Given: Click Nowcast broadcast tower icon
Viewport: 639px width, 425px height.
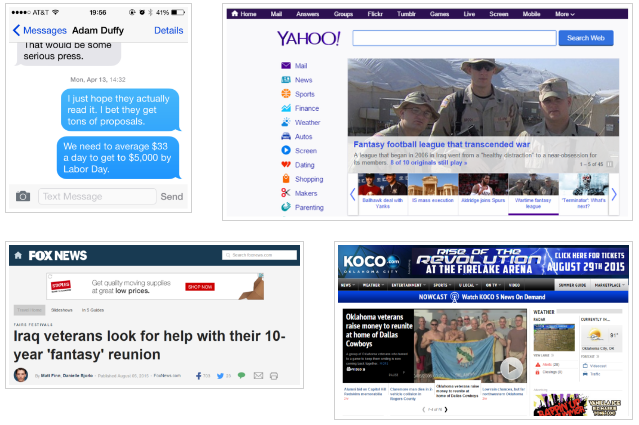Looking at the screenshot, I should tap(454, 297).
